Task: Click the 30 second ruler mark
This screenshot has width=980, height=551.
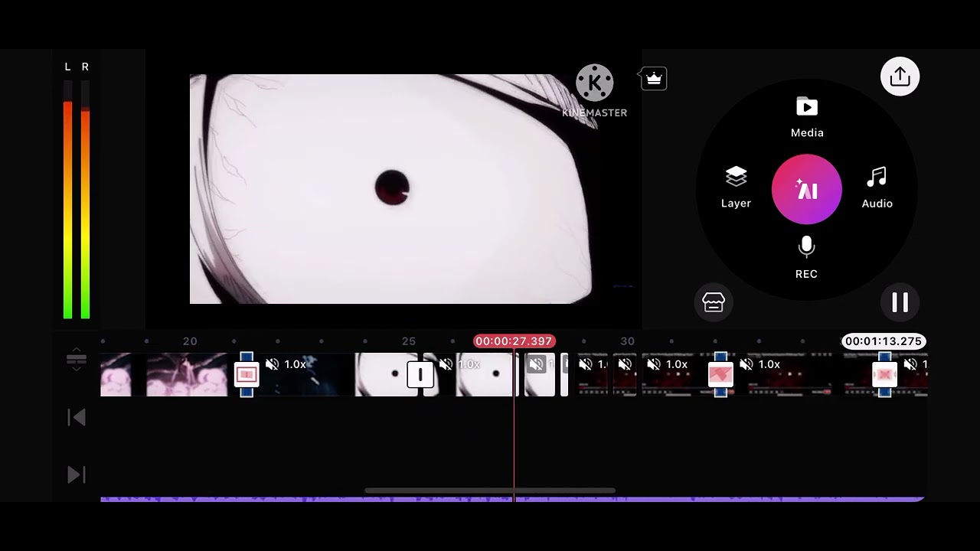Action: (x=627, y=341)
